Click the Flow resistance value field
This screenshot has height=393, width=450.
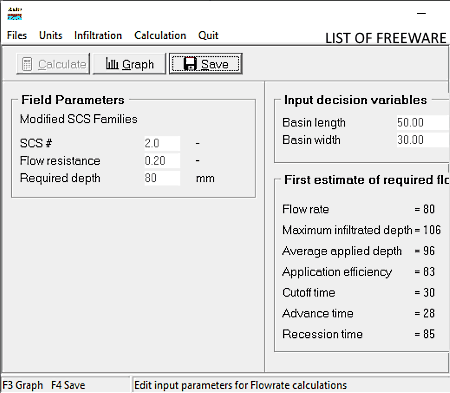pyautogui.click(x=162, y=161)
